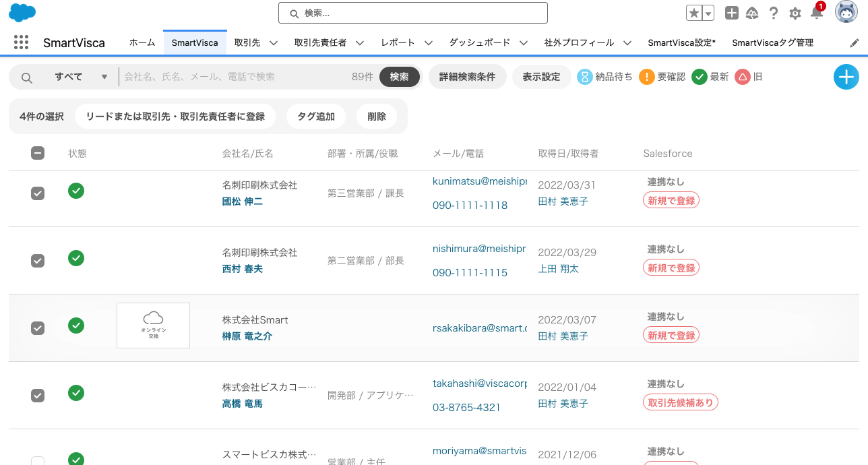Open the notifications bell
The image size is (868, 465).
[817, 13]
